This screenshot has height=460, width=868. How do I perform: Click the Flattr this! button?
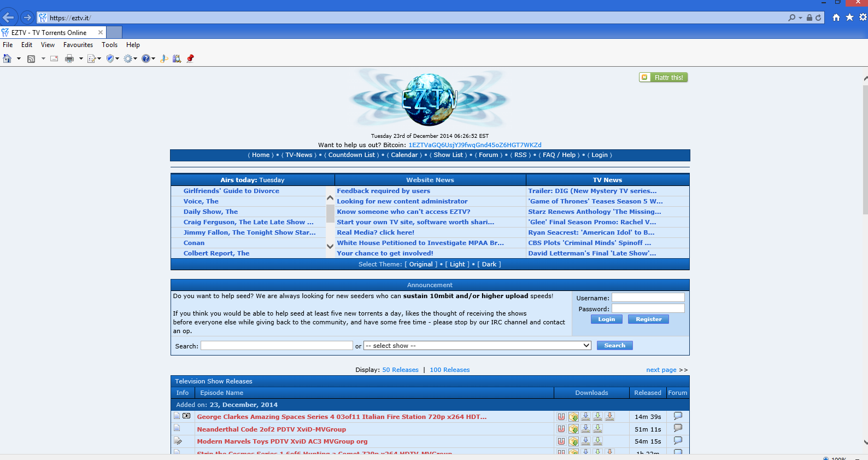coord(663,77)
